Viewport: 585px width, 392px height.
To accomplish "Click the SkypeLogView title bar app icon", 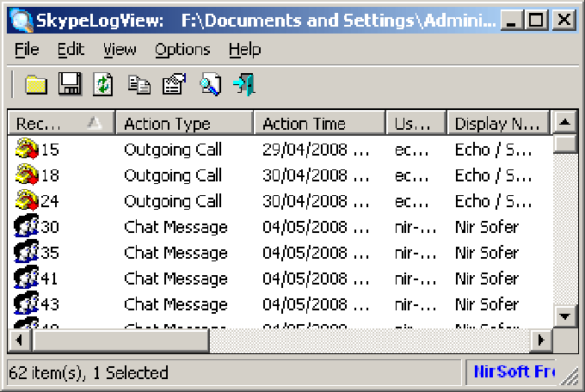I will [x=22, y=20].
